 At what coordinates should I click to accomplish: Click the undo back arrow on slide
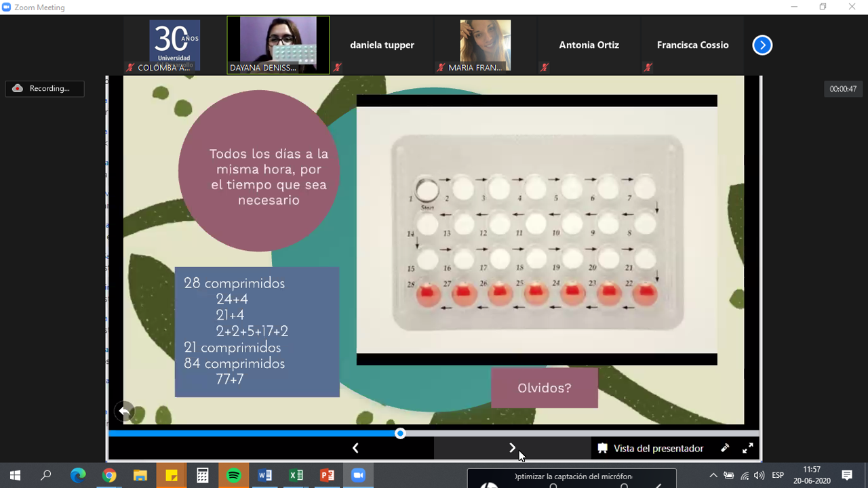[x=124, y=411]
